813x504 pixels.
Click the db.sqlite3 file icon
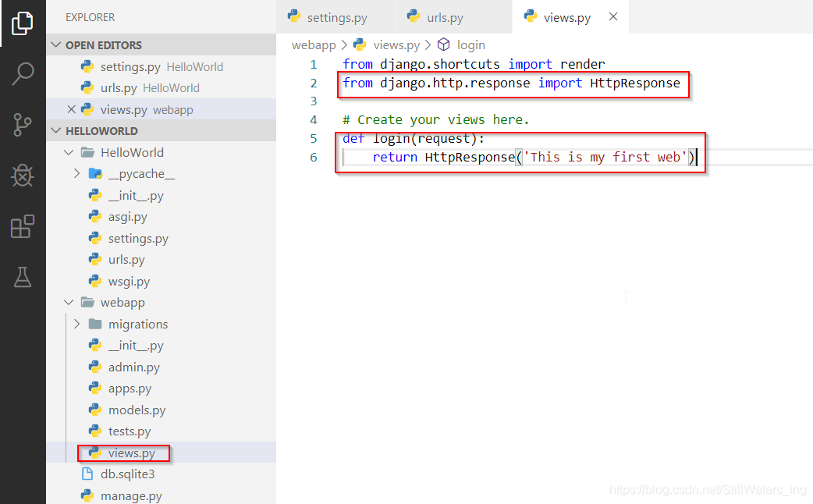[x=87, y=474]
